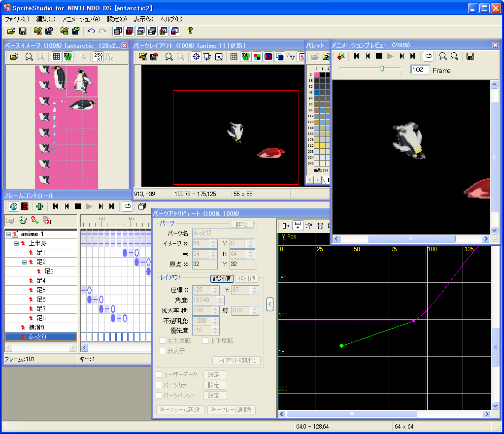Image resolution: width=504 pixels, height=434 pixels.
Task: Collapse the 上半身 tree node
Action: coord(16,243)
